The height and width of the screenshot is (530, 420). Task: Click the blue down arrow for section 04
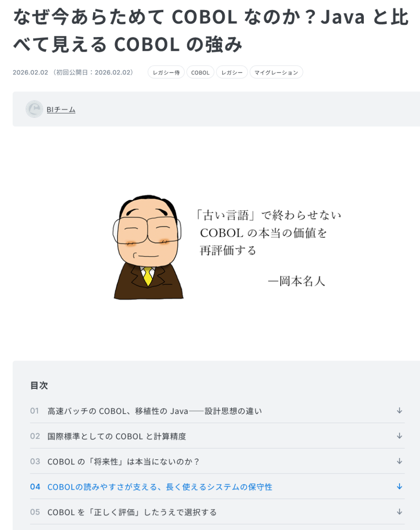click(399, 487)
